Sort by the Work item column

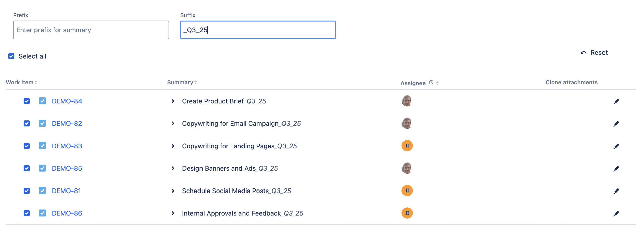[x=22, y=82]
